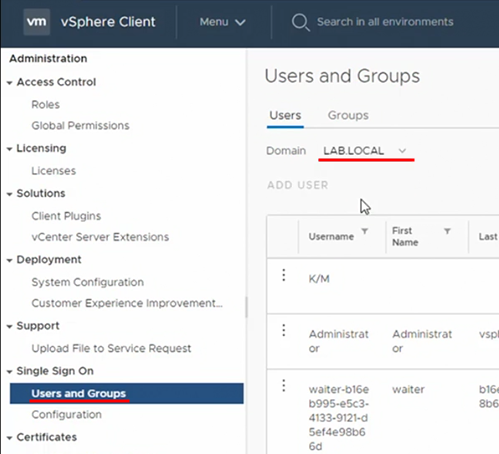
Task: Open Global Permissions
Action: (x=80, y=126)
